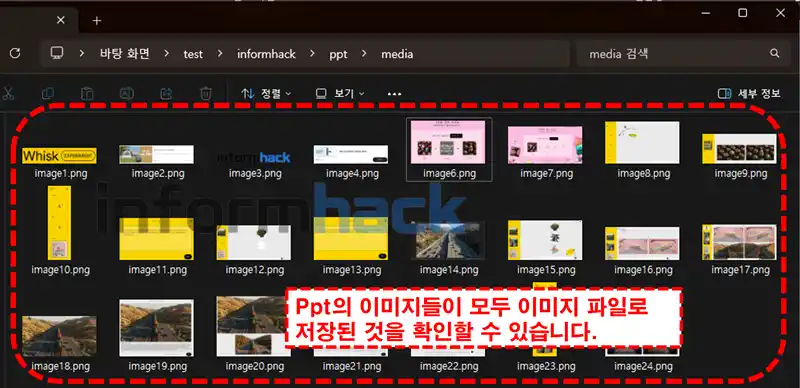
Task: Select image19.png thumbnail
Action: [x=156, y=328]
